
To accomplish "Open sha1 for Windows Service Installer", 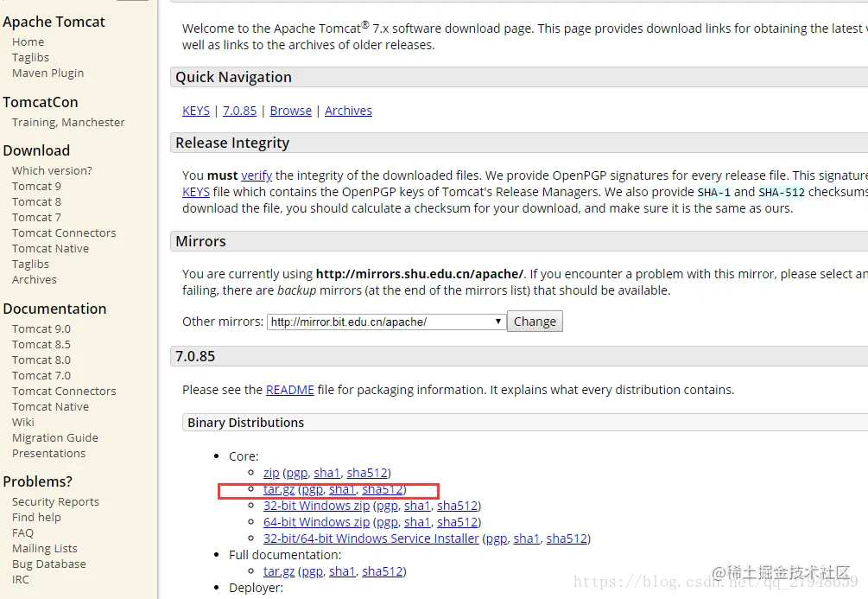I will click(x=527, y=538).
